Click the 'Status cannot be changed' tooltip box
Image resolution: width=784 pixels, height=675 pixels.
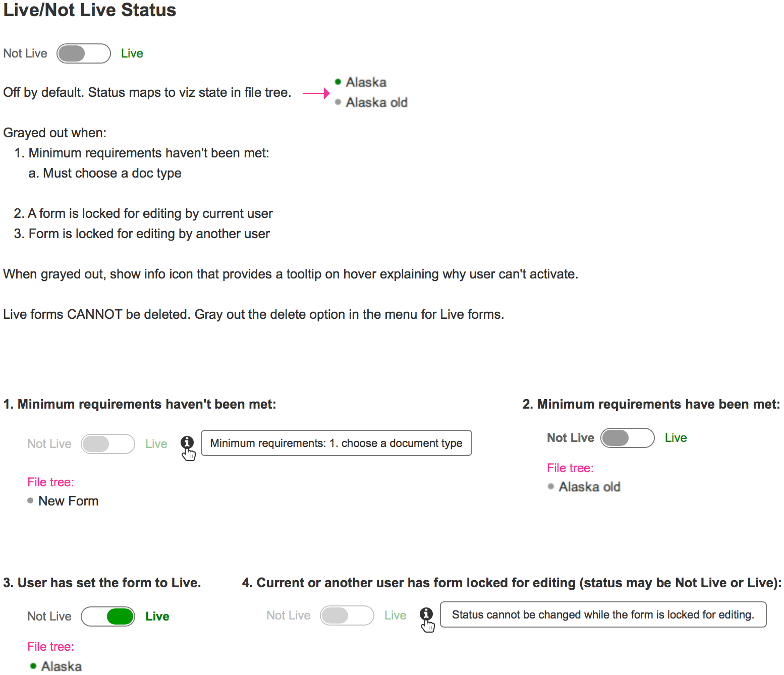(x=603, y=614)
